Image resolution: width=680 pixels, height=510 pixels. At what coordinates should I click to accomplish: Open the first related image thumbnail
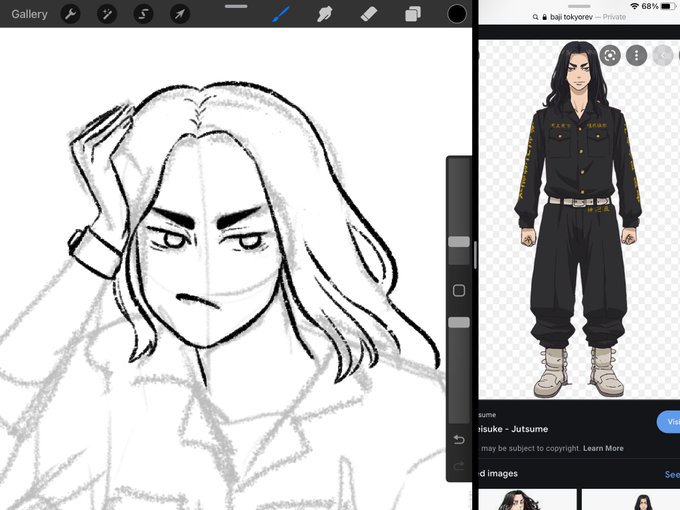coord(527,500)
